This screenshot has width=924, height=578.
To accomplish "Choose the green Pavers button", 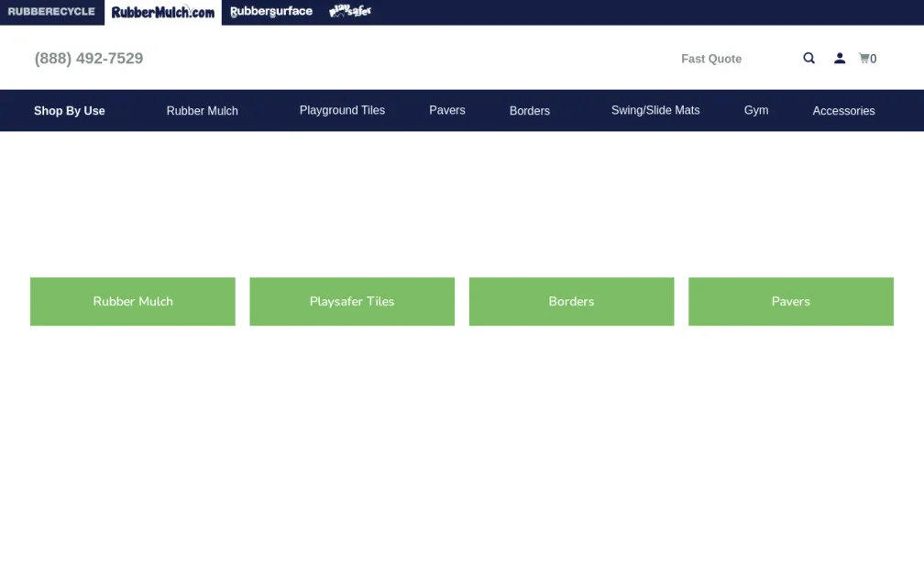I will coord(790,301).
